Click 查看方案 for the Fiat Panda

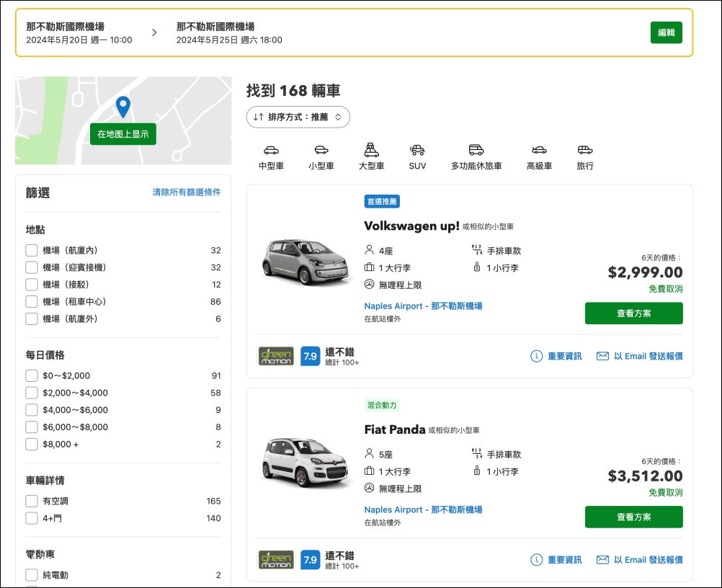[x=633, y=517]
